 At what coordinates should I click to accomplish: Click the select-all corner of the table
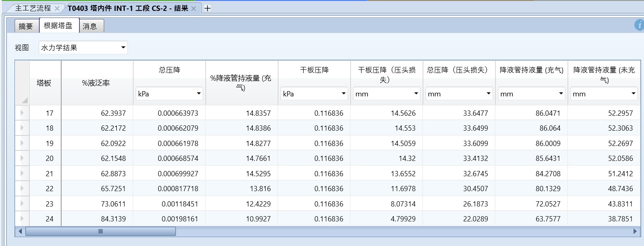(23, 83)
